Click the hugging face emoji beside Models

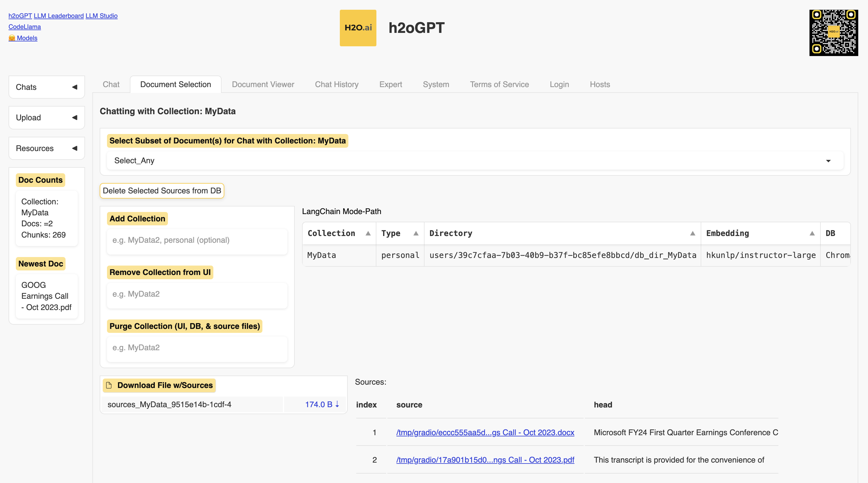click(12, 38)
